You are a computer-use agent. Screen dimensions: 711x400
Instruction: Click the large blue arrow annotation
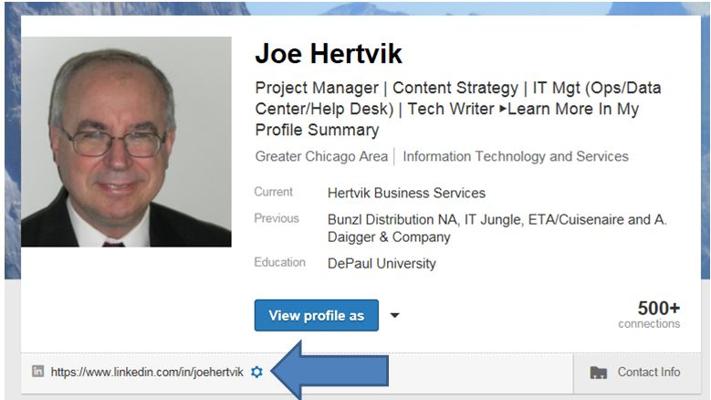(329, 371)
